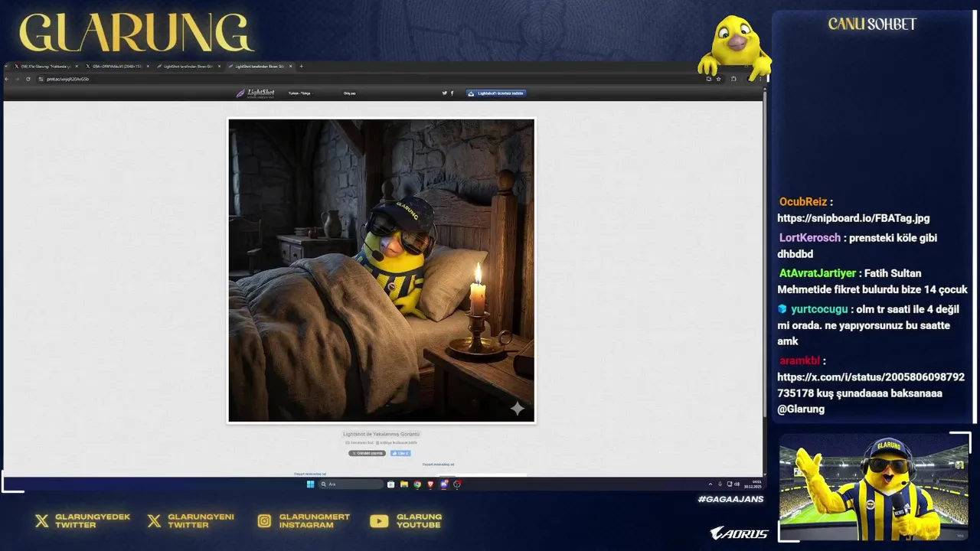
Task: Open LightShot's Twitter icon link
Action: [444, 93]
